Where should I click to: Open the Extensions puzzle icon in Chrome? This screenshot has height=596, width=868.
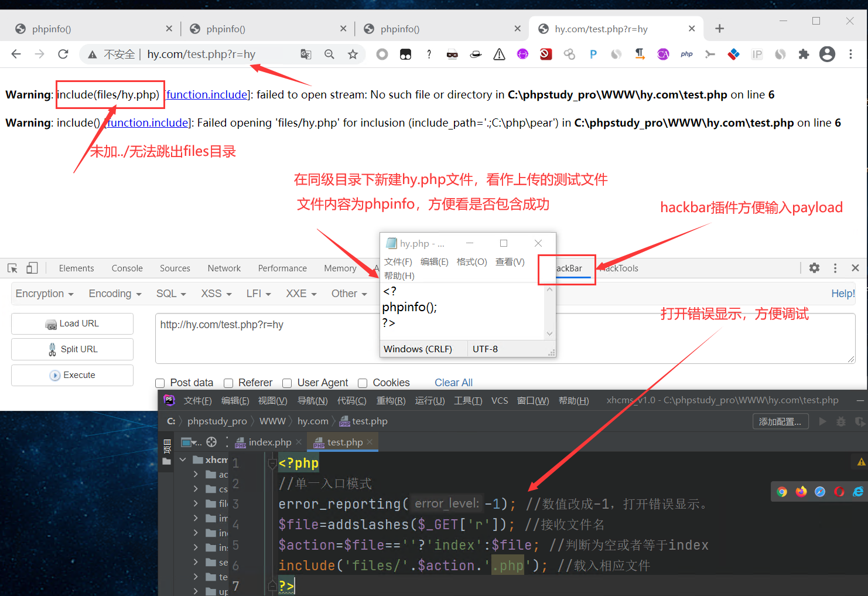804,54
